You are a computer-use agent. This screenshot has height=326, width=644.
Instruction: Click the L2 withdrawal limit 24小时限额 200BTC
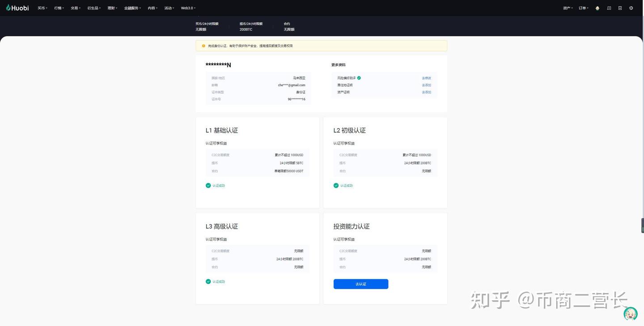click(x=418, y=163)
